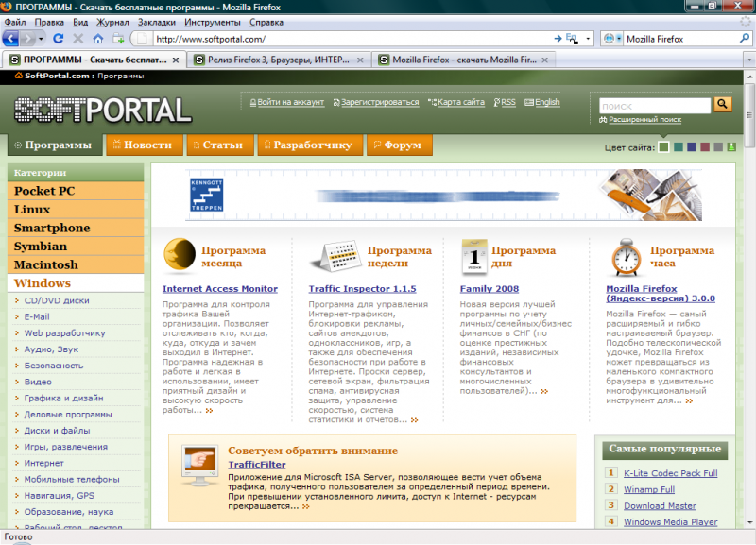This screenshot has width=756, height=545.
Task: Click the day calendar icon for Программа дня
Action: tap(474, 256)
